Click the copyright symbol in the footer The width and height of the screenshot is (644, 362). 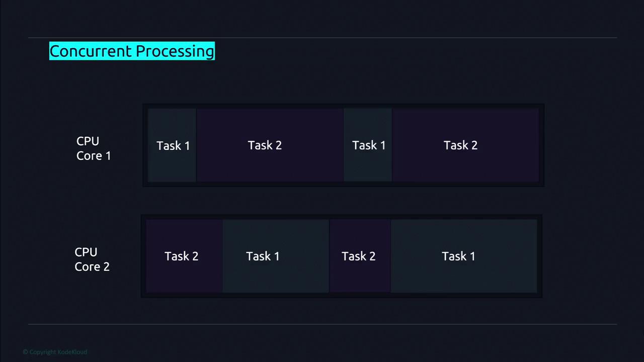coord(25,352)
